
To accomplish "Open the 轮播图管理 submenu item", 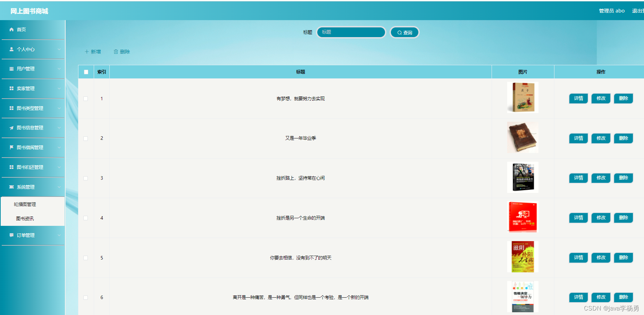I will [25, 204].
